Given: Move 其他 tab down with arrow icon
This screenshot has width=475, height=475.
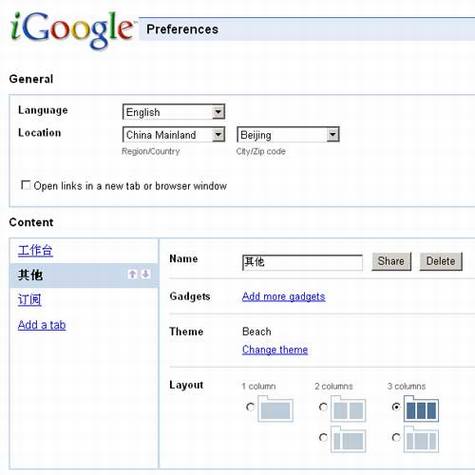Looking at the screenshot, I should (x=145, y=274).
